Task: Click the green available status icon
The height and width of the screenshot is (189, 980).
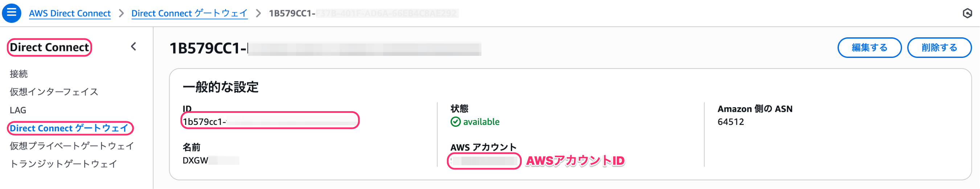Action: pos(455,122)
